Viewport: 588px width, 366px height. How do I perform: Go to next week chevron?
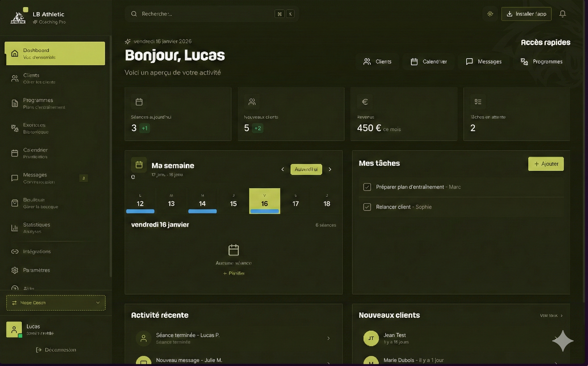[330, 169]
